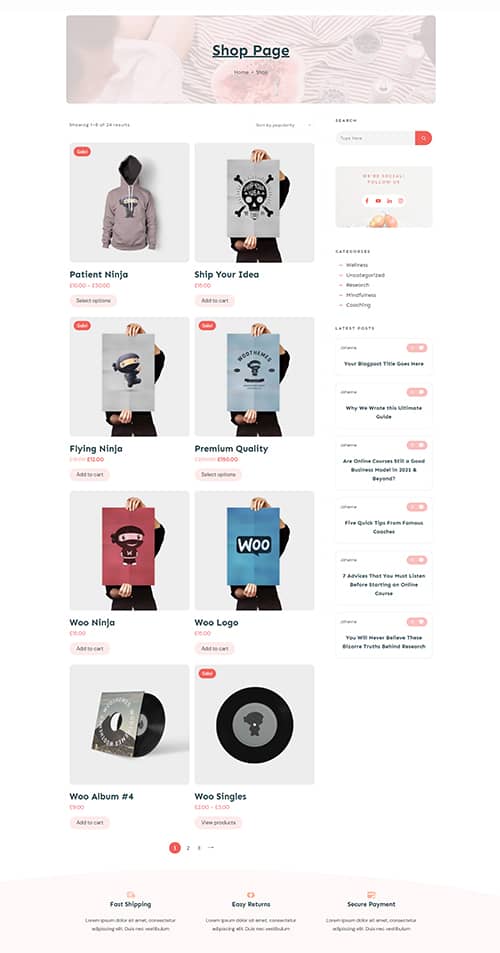Open the Mindfulness category link
Screen dimensions: 500x953
[x=361, y=295]
